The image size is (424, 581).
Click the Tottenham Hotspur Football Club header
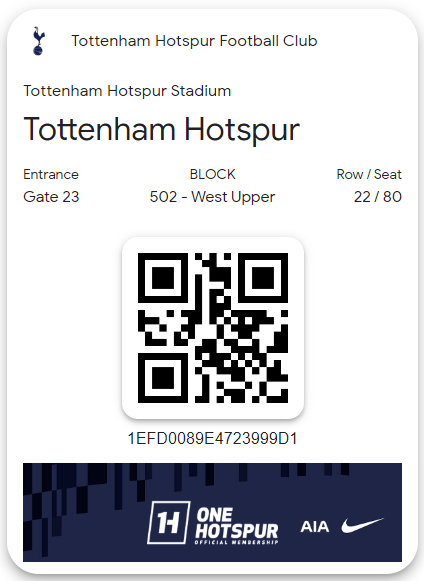194,41
